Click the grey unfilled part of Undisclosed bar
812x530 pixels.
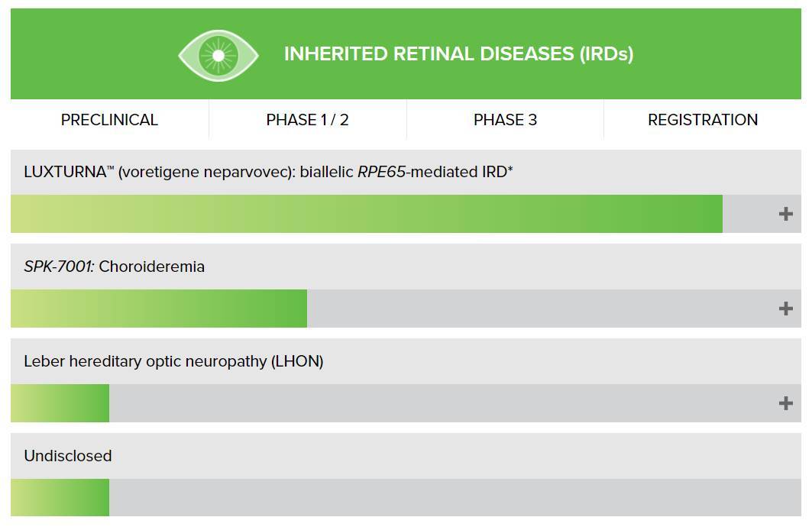(x=451, y=498)
